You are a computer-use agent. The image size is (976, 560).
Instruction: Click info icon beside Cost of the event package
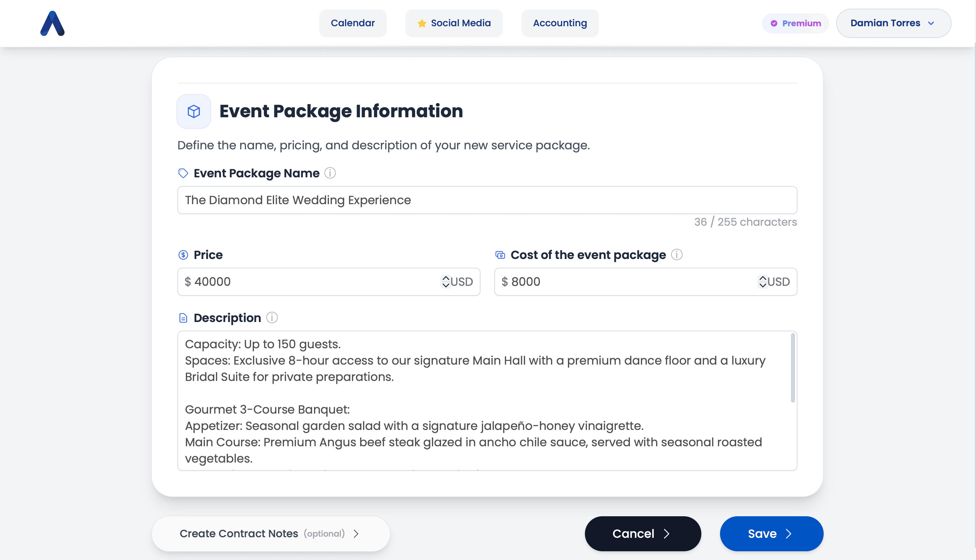click(x=677, y=255)
